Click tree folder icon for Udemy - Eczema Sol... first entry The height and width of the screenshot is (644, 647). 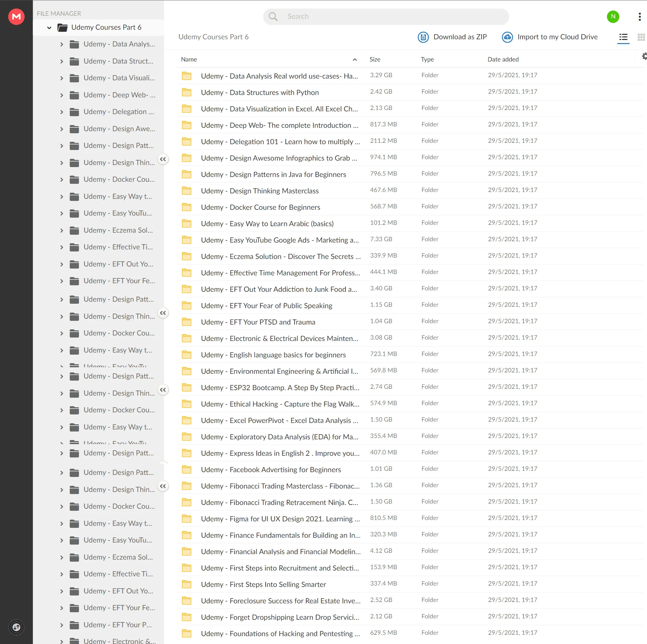pos(74,230)
